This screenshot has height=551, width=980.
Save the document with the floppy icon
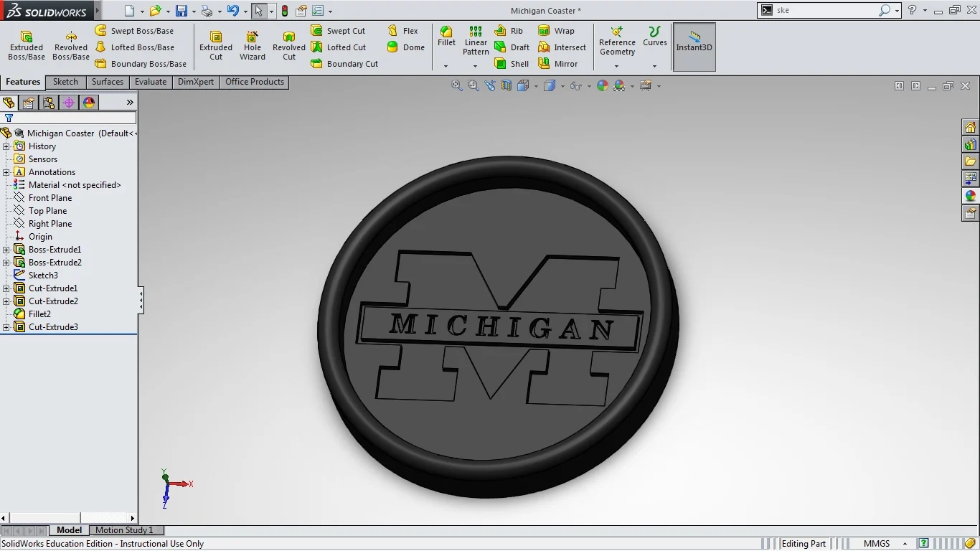(x=182, y=11)
